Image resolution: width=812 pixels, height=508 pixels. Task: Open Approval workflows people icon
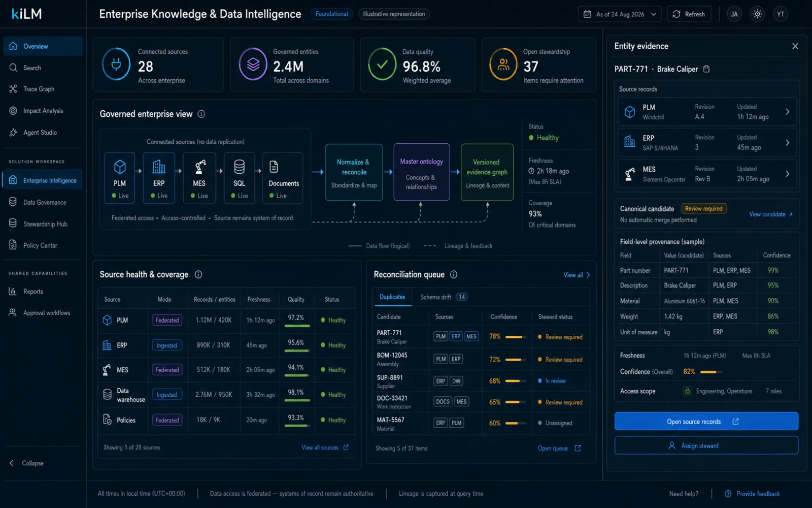(13, 312)
